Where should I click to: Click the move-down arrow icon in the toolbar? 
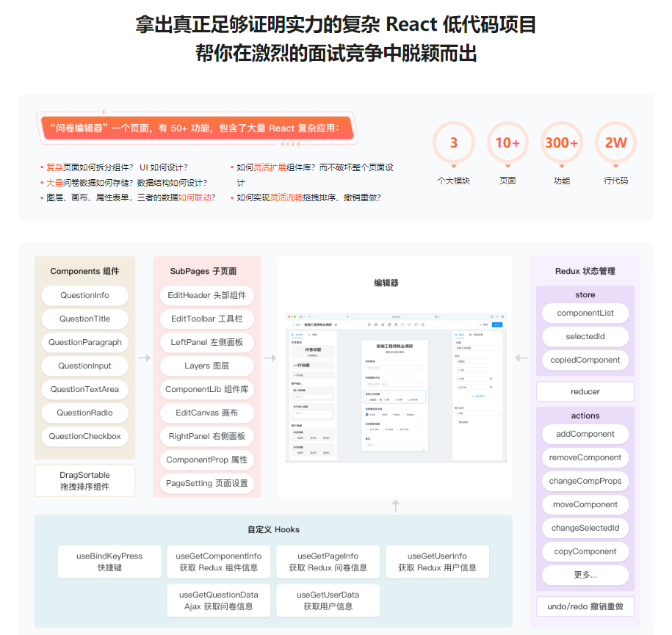click(409, 324)
